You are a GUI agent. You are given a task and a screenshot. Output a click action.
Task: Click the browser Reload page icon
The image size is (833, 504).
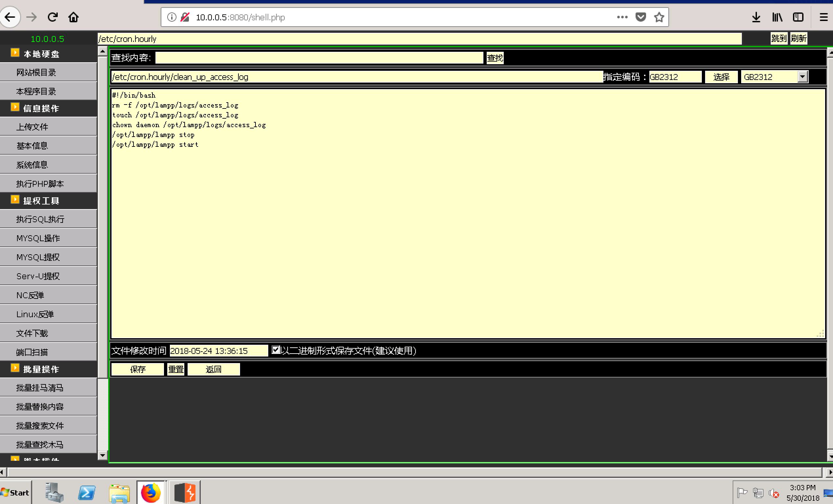[x=53, y=17]
